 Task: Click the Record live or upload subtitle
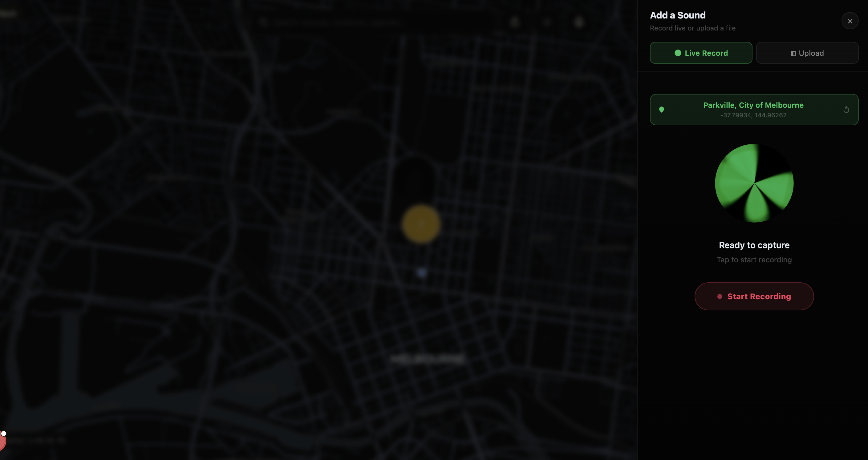692,28
